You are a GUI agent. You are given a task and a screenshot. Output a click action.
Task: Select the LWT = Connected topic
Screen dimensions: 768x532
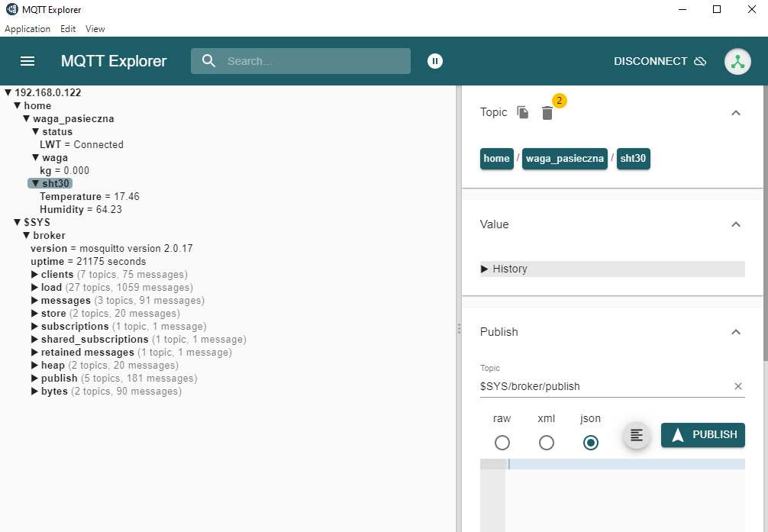pos(82,144)
